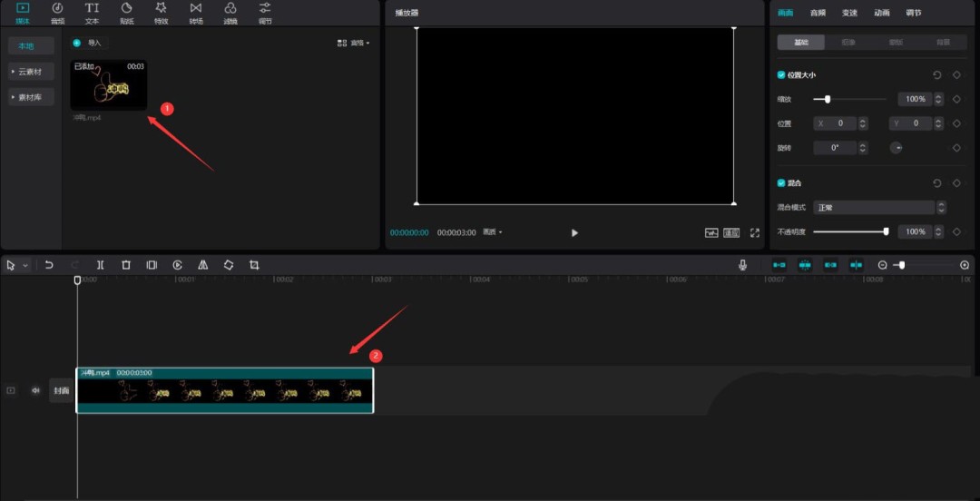980x501 pixels.
Task: Switch to the 音频 tab in properties panel
Action: tap(818, 13)
